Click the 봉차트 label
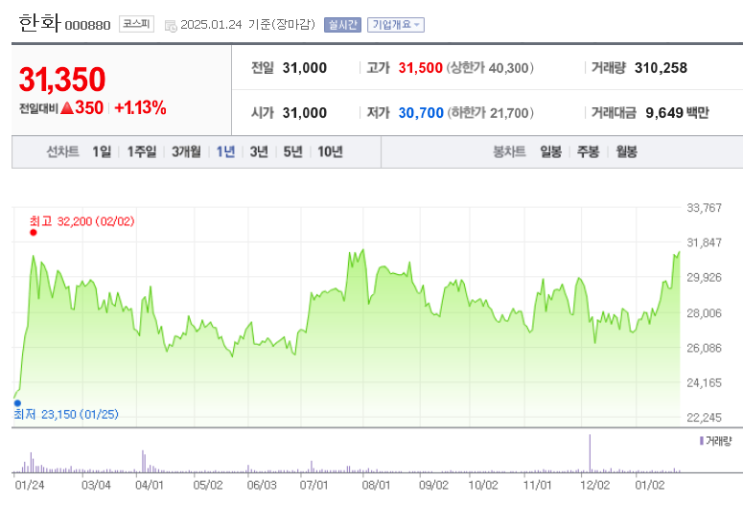Viewport: 743px width, 505px height. (x=509, y=152)
